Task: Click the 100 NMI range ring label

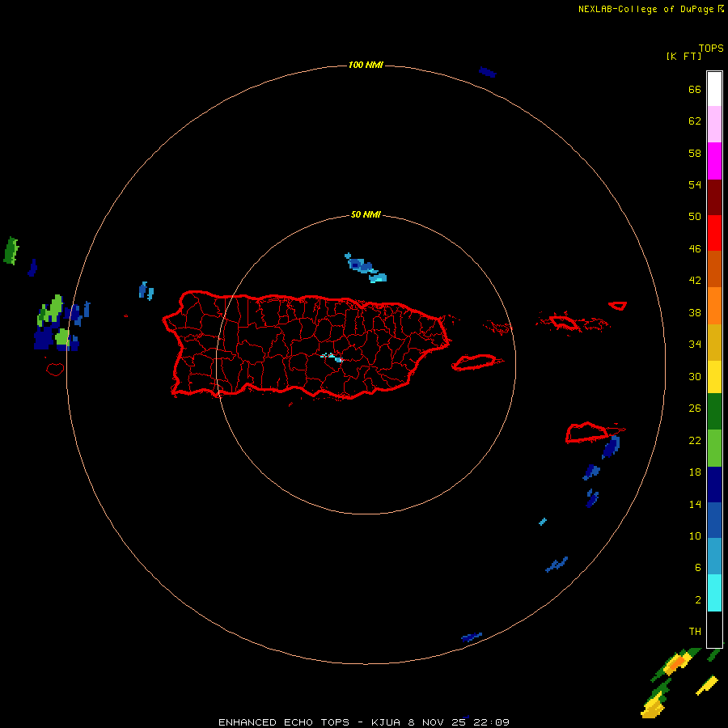Action: pyautogui.click(x=366, y=65)
